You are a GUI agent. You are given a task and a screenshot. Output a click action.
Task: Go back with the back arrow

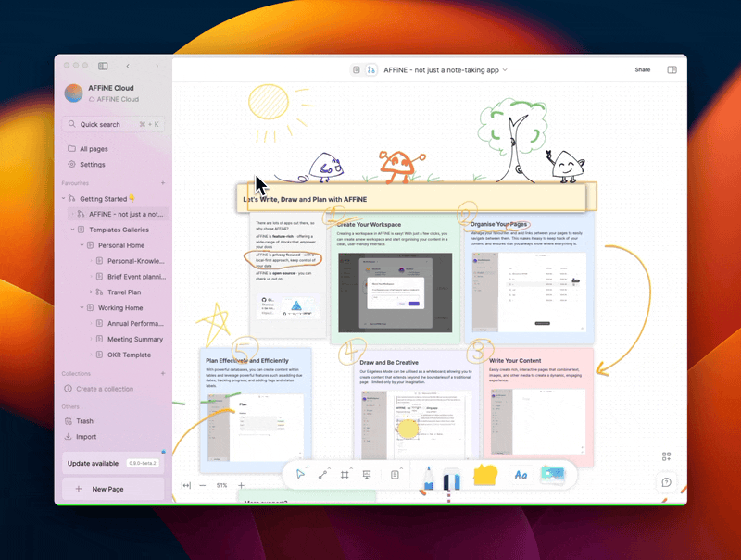click(128, 66)
